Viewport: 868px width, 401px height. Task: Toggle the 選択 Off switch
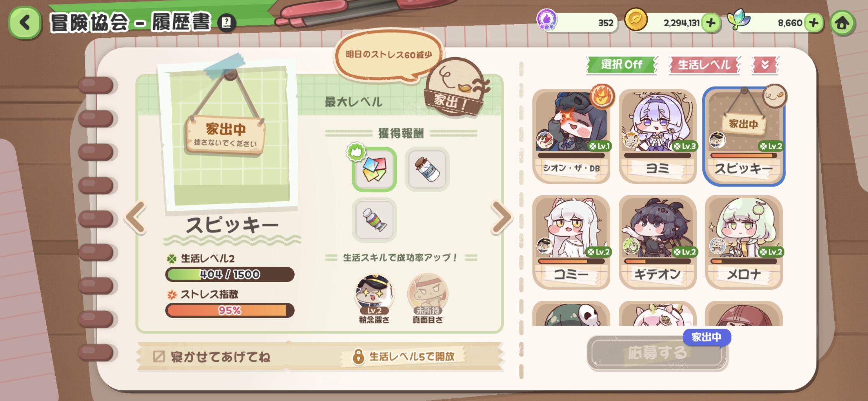(621, 65)
